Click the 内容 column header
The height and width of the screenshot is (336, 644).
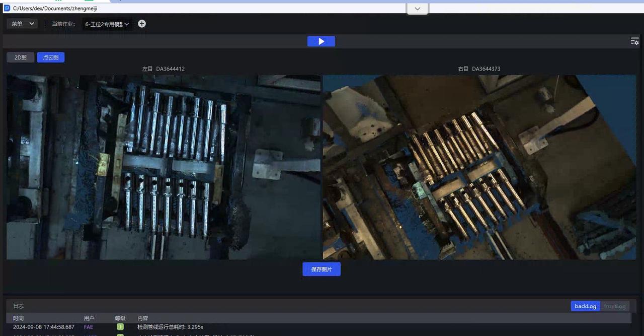143,318
